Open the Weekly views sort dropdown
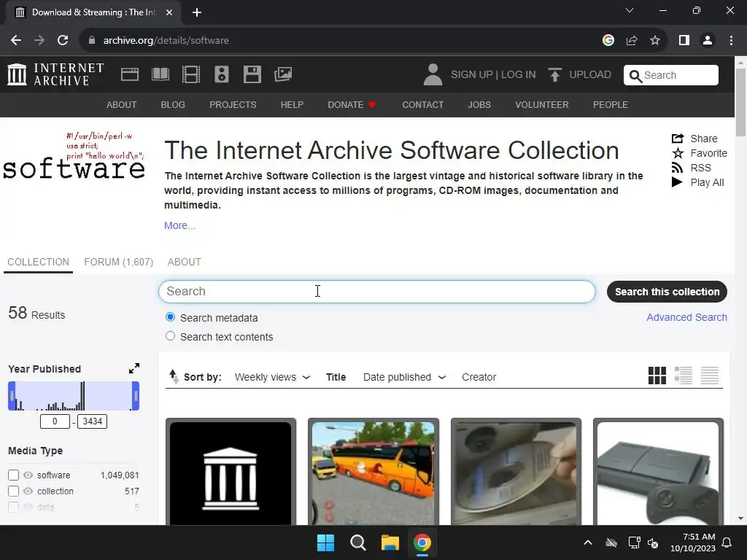 273,377
